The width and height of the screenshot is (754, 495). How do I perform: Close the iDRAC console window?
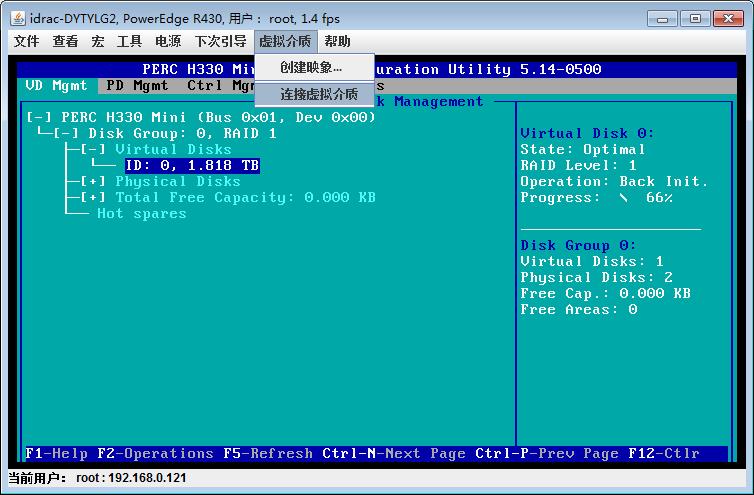[x=728, y=19]
